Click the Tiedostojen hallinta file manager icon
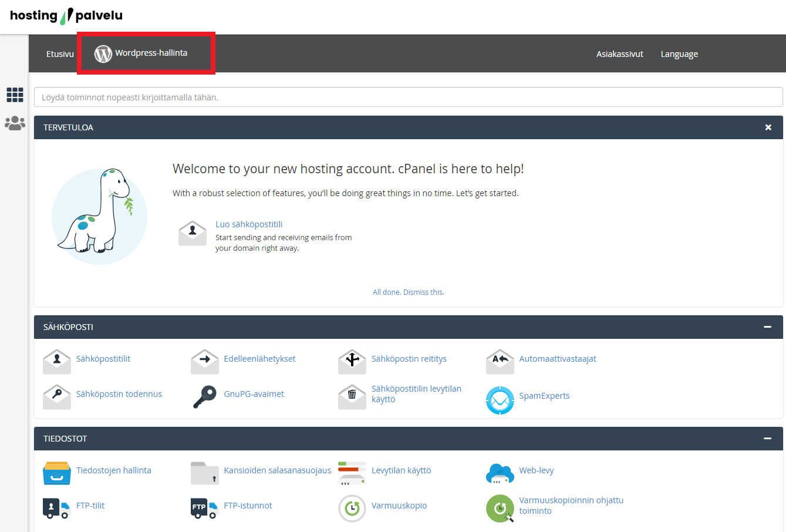 pyautogui.click(x=57, y=472)
